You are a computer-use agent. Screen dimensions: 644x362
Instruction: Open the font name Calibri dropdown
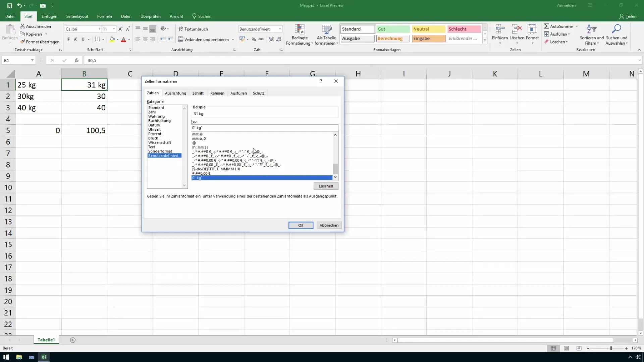tap(99, 29)
